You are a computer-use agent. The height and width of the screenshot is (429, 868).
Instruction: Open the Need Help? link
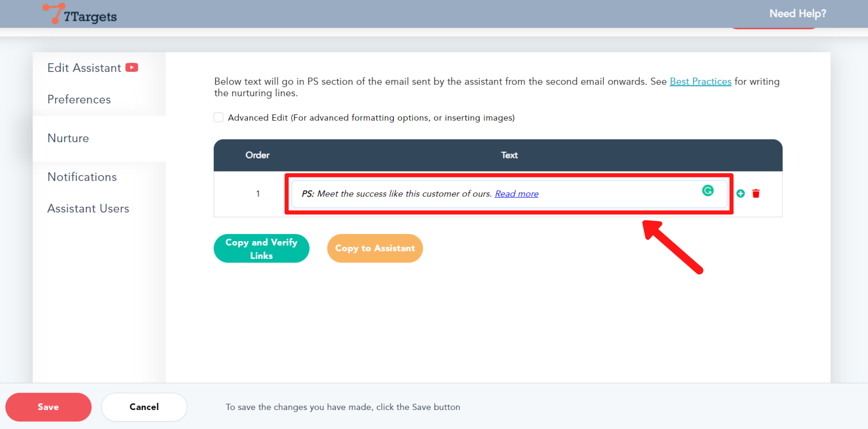pos(797,14)
